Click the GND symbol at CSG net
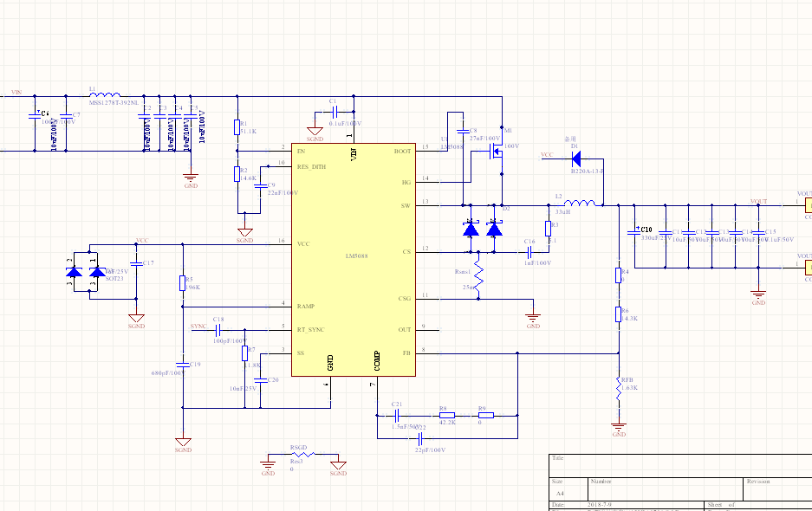 tap(533, 318)
